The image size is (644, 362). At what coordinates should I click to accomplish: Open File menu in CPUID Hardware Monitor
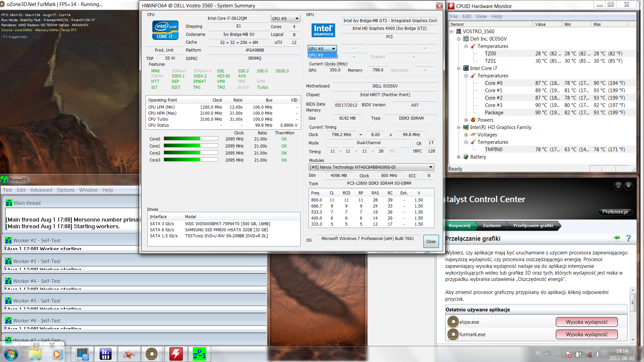point(454,16)
